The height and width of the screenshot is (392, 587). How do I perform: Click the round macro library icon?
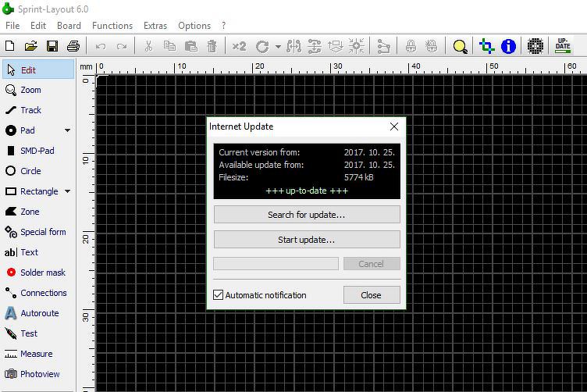(535, 46)
